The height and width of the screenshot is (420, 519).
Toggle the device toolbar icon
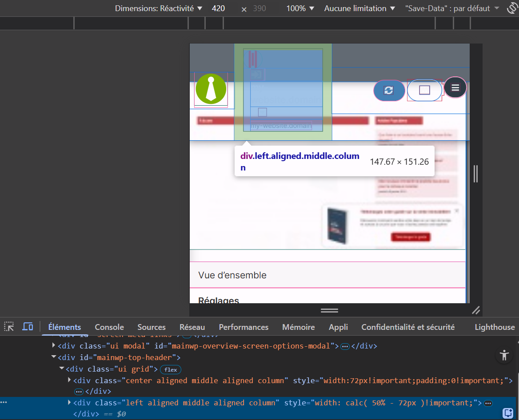[x=28, y=327]
